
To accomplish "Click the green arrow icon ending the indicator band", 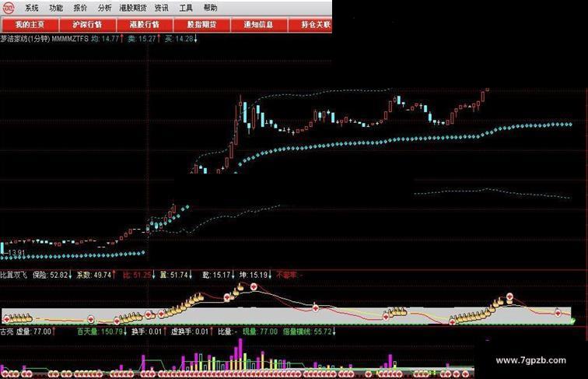I will [x=572, y=321].
